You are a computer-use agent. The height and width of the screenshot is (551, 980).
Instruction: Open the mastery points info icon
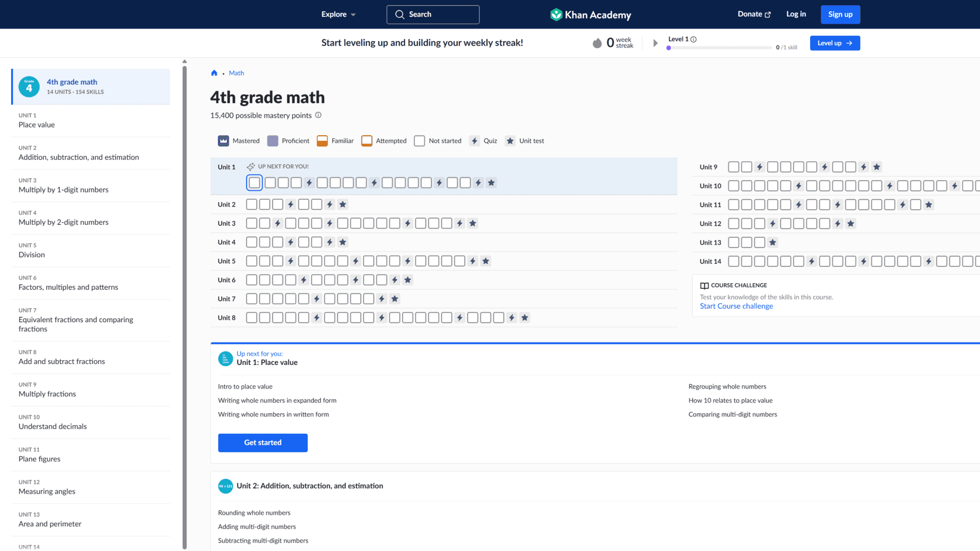[x=318, y=115]
